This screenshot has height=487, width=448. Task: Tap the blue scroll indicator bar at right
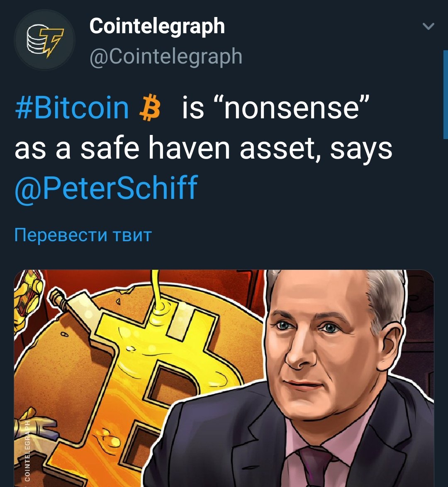coord(446,94)
